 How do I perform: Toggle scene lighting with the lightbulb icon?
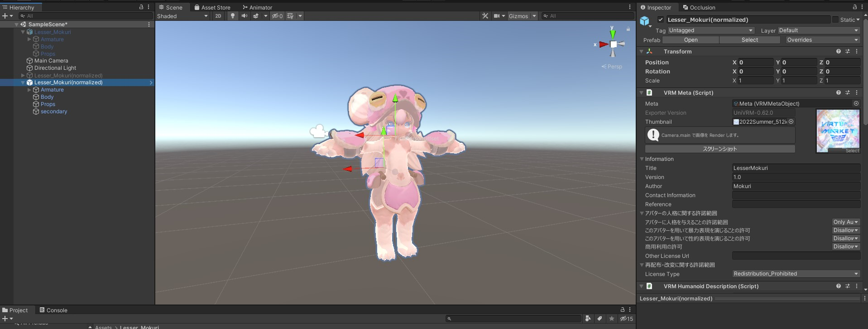tap(233, 16)
